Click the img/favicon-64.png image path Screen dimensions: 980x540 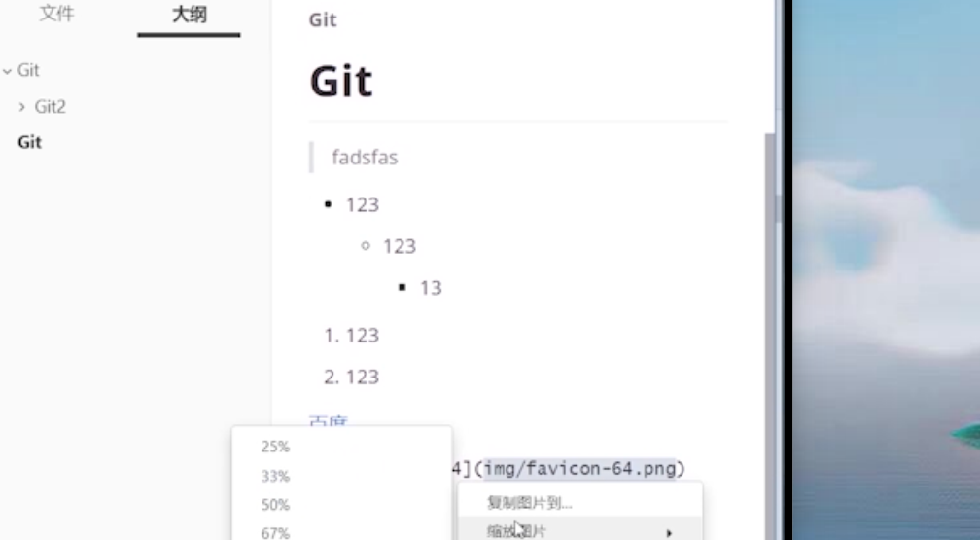[x=579, y=469]
